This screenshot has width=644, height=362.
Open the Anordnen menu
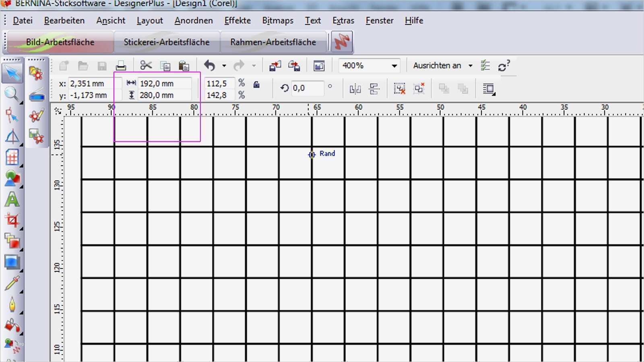pyautogui.click(x=194, y=21)
